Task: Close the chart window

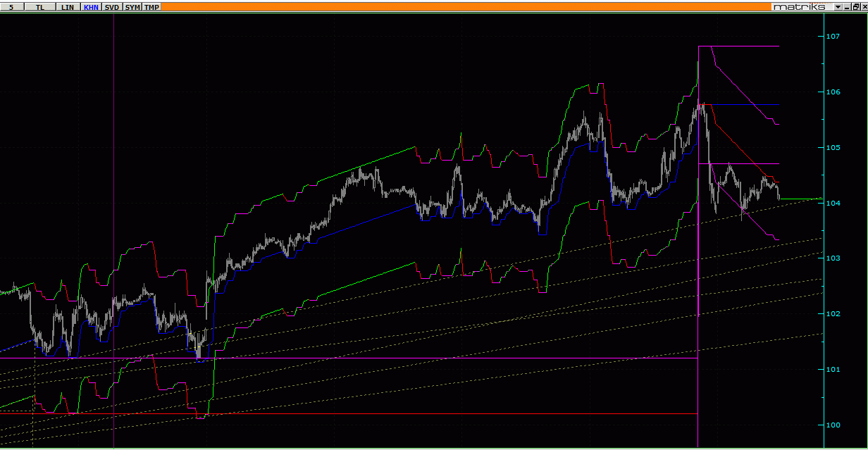Action: 864,7
